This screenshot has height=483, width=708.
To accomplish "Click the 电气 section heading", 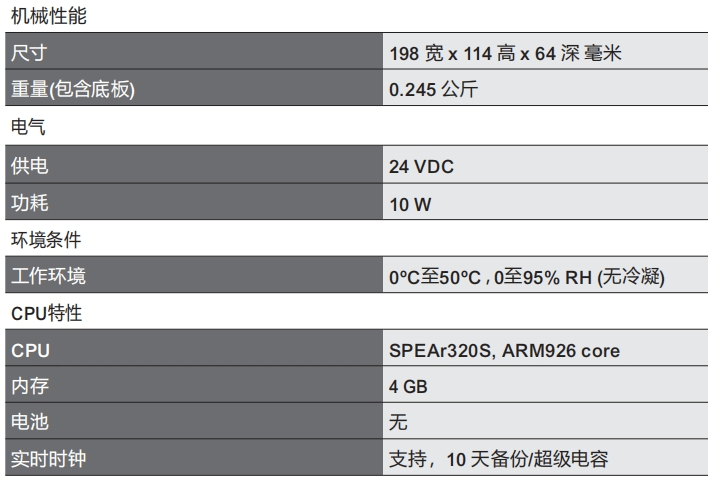I will (x=28, y=126).
